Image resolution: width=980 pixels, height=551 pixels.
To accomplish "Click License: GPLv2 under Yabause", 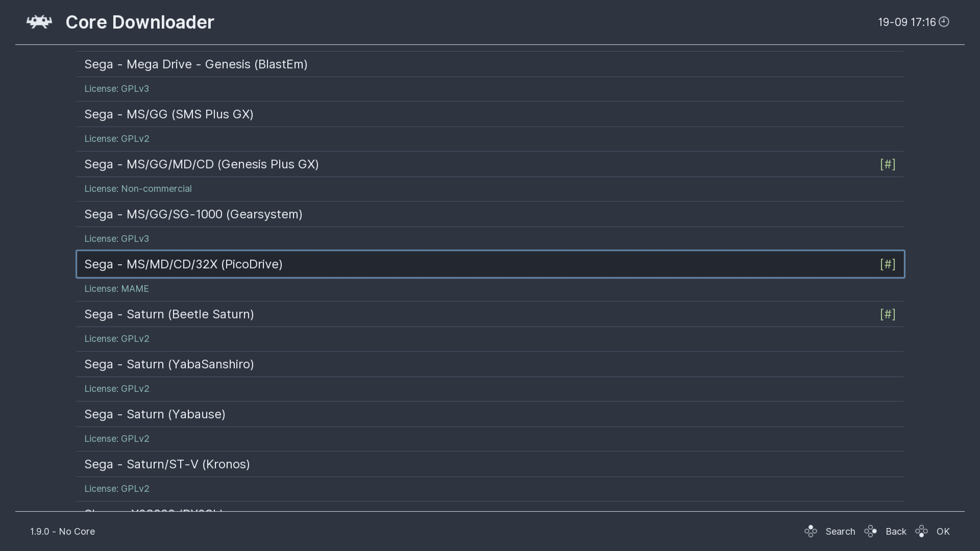I will [116, 439].
